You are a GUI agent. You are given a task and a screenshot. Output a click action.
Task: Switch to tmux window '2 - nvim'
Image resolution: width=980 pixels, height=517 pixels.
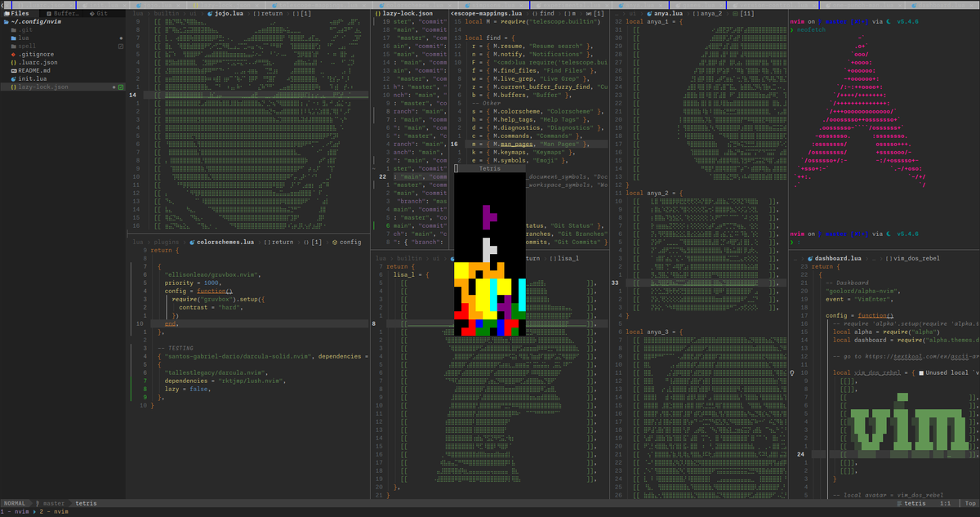click(x=54, y=512)
